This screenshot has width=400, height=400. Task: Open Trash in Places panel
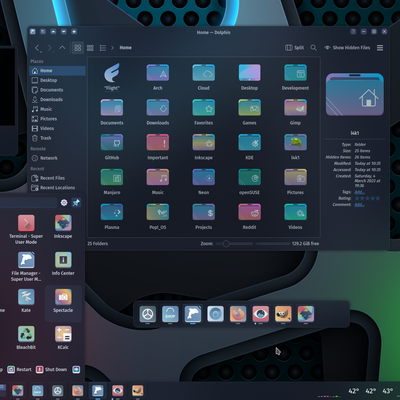click(57, 138)
